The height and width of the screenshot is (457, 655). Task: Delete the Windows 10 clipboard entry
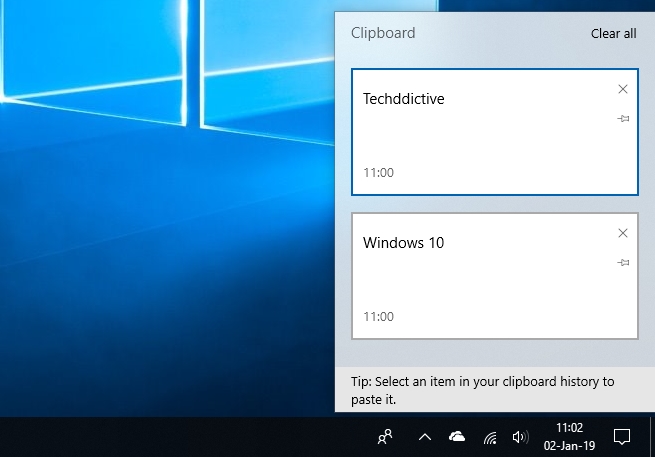point(622,233)
